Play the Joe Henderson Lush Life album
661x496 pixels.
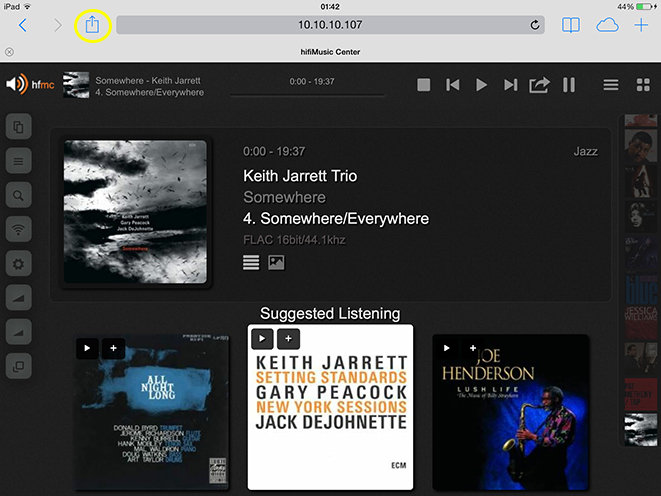pyautogui.click(x=447, y=348)
